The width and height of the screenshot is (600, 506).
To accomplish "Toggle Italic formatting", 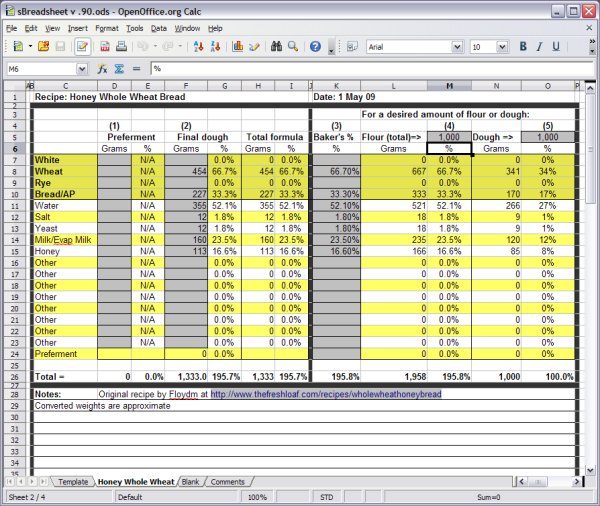I will [540, 47].
